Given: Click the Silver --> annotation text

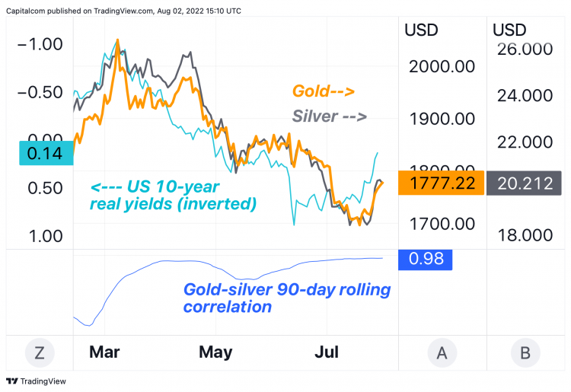Looking at the screenshot, I should [329, 116].
